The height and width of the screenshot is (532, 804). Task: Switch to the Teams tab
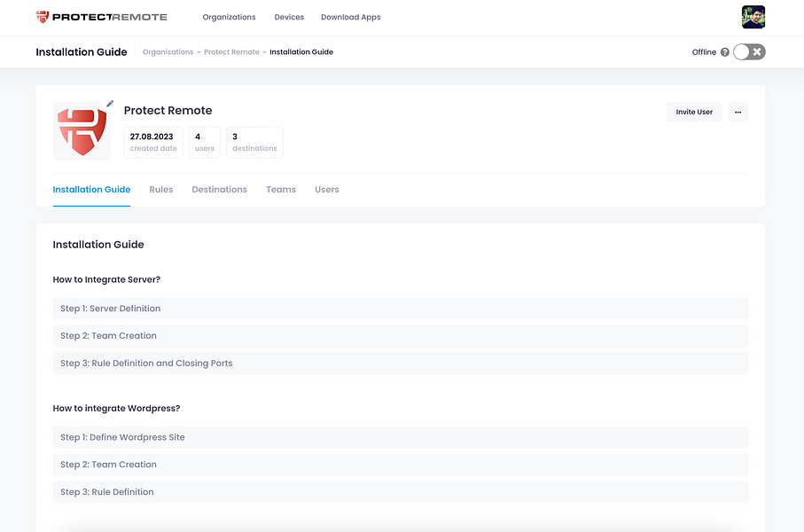(281, 190)
